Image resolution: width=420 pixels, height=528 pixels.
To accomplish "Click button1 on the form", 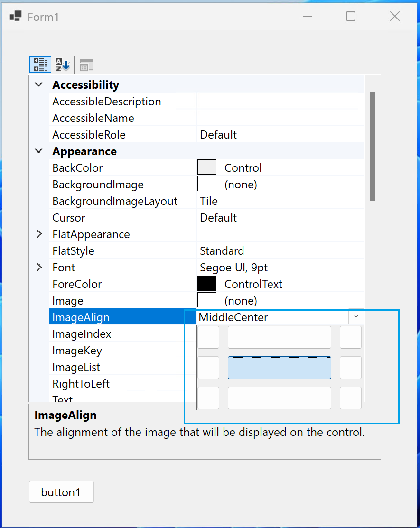I will click(61, 491).
